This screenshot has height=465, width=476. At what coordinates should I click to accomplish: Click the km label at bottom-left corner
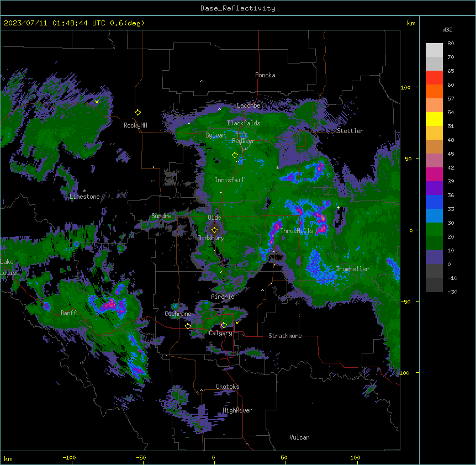point(8,459)
